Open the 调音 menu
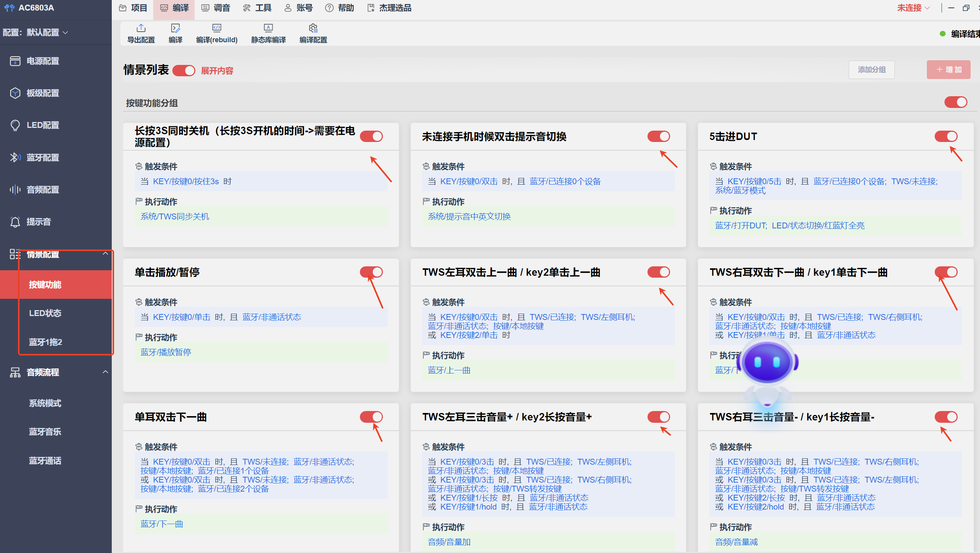The image size is (980, 553). 216,8
